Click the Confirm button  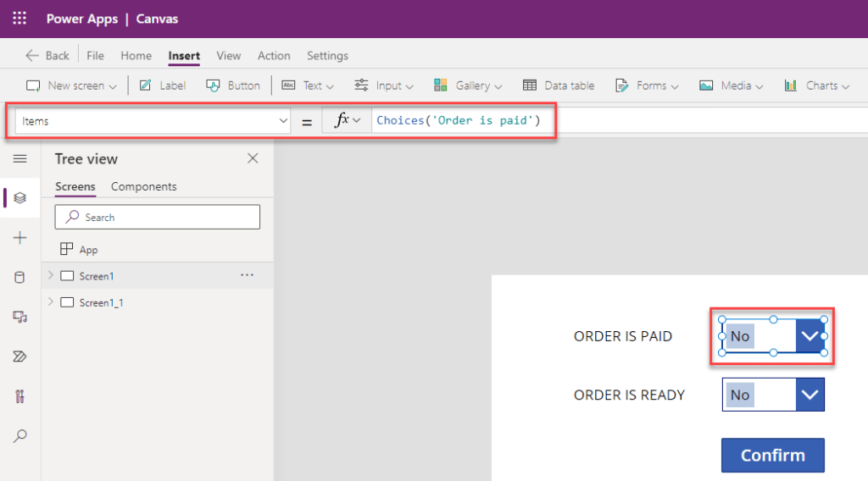773,455
